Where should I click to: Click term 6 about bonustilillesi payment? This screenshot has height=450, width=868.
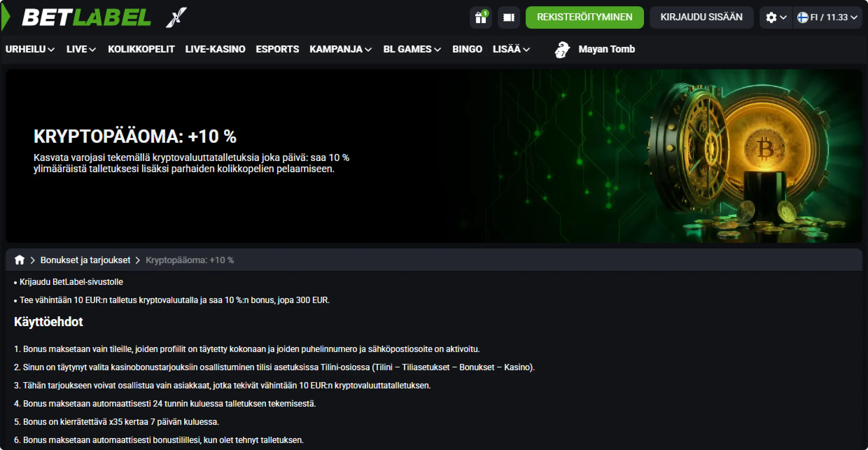pos(159,440)
